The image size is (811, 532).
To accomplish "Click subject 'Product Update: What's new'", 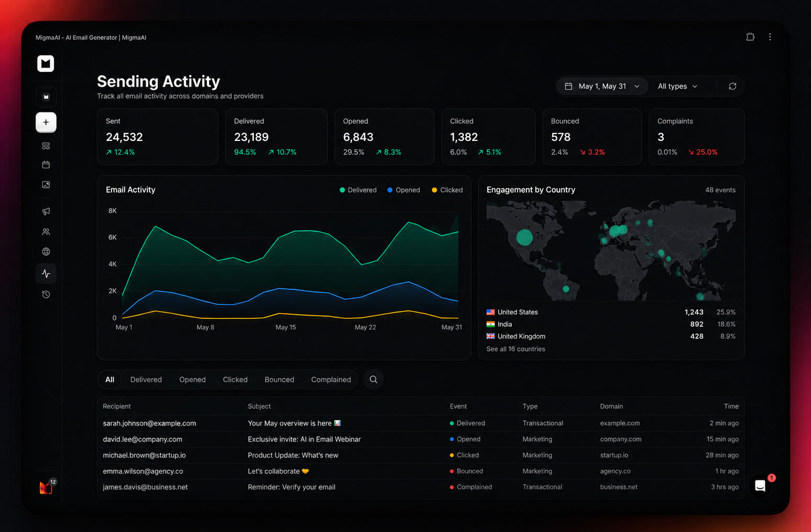I will pyautogui.click(x=293, y=455).
